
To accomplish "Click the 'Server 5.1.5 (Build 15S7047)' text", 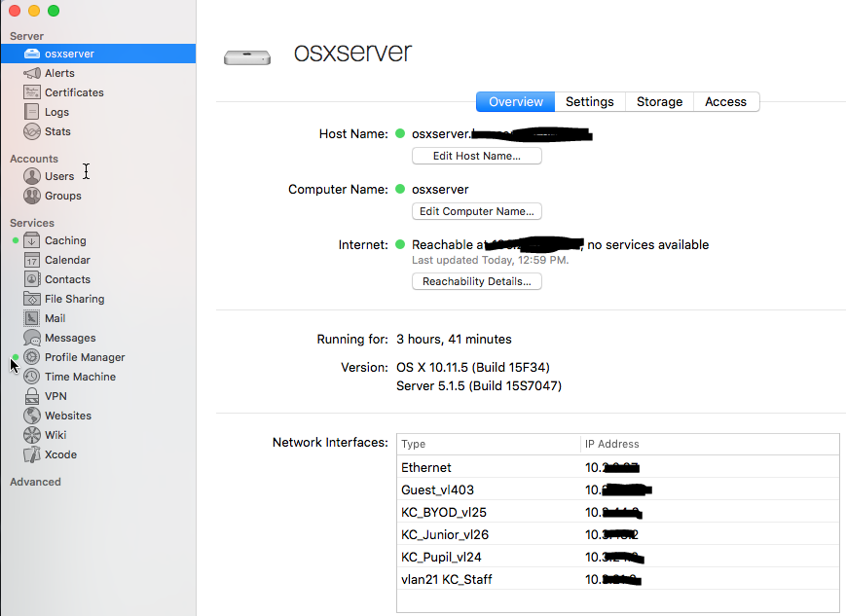I will coord(479,385).
